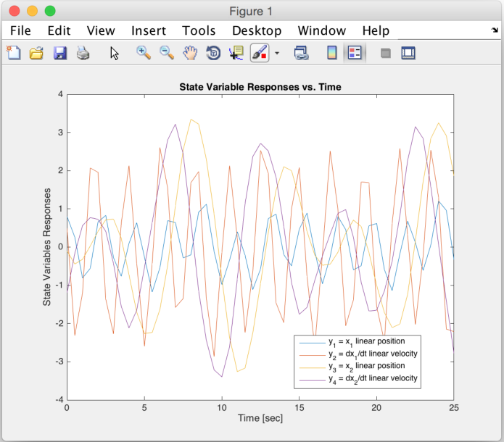The height and width of the screenshot is (442, 504).
Task: Expand the Brush tool color dropdown arrow
Action: (x=276, y=54)
